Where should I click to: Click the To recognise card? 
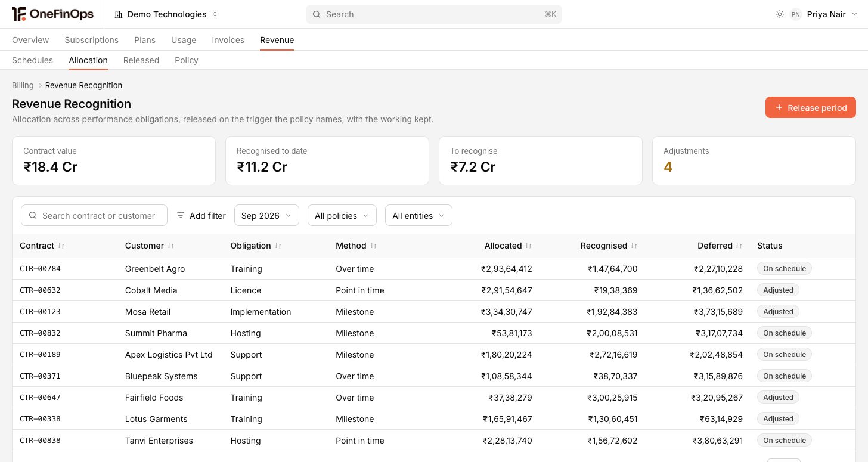541,161
